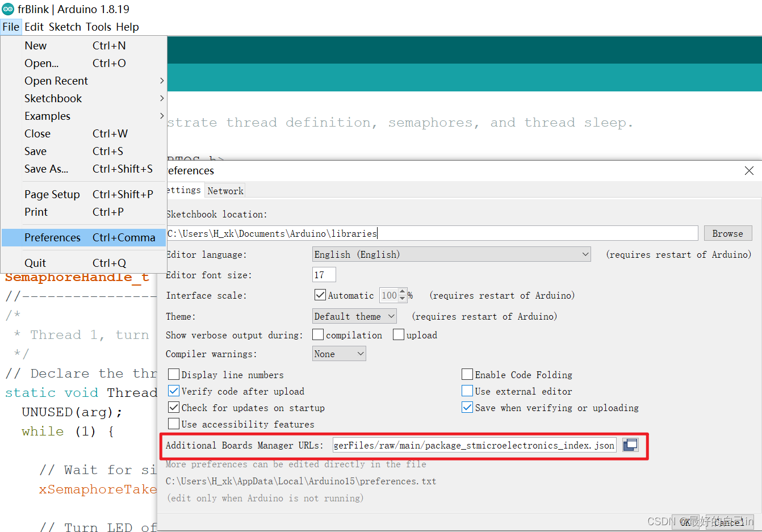Open the Edit menu
The width and height of the screenshot is (762, 532).
pyautogui.click(x=34, y=27)
